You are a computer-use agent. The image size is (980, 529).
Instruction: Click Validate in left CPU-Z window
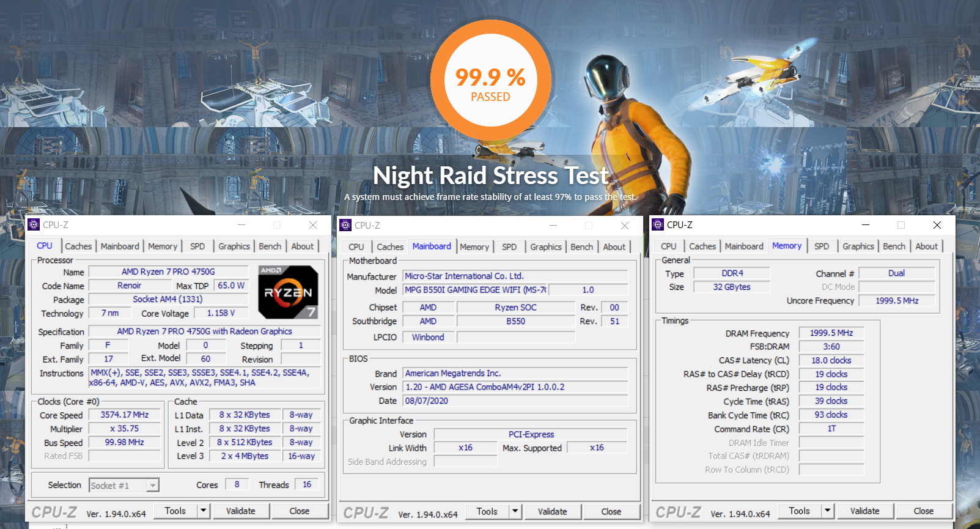click(241, 511)
